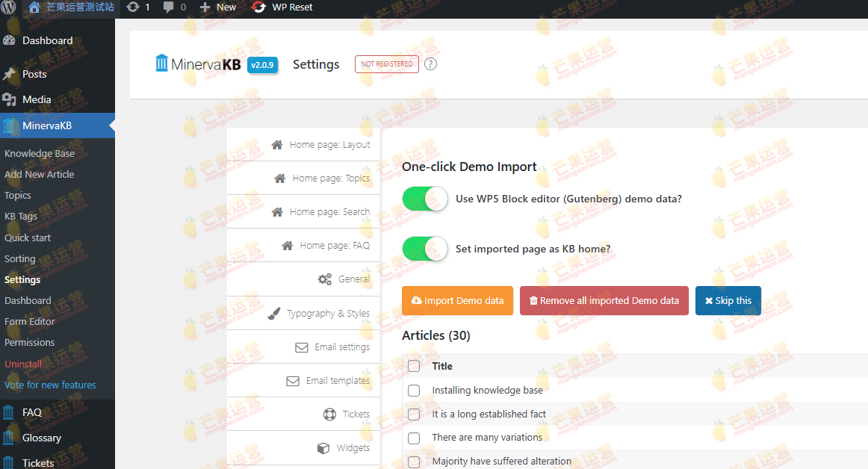The height and width of the screenshot is (469, 868).
Task: Check the select-all Title checkbox
Action: [414, 366]
